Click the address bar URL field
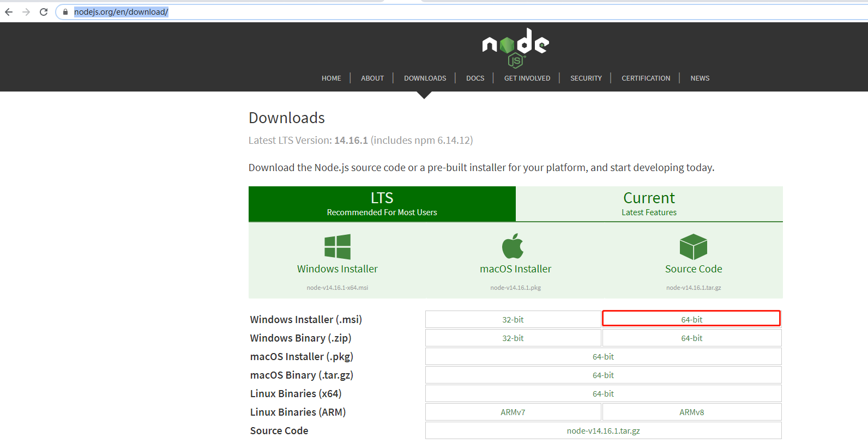The image size is (868, 444). tap(463, 12)
